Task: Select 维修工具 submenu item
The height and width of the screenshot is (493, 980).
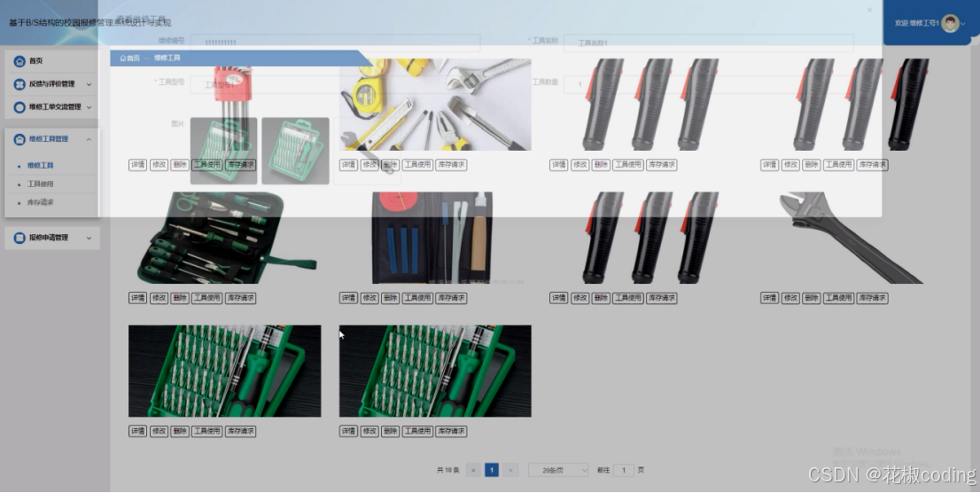Action: [x=41, y=166]
